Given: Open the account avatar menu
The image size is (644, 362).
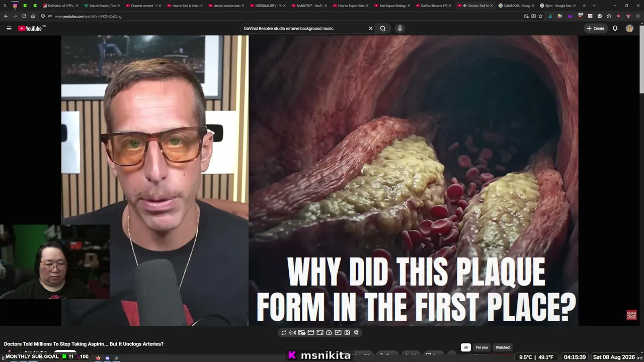Looking at the screenshot, I should (x=629, y=28).
